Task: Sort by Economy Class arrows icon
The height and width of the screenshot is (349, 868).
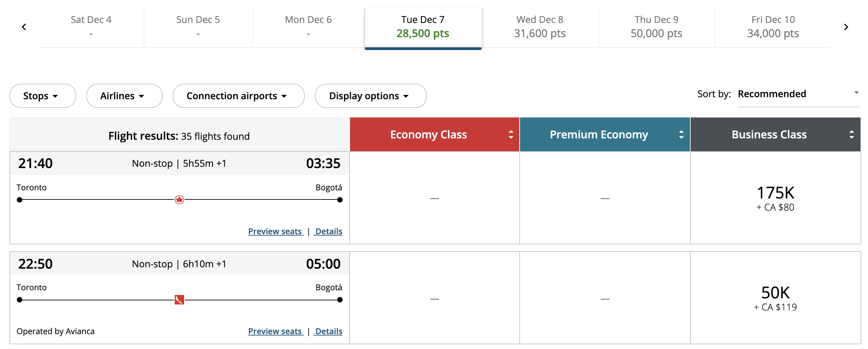Action: 511,135
